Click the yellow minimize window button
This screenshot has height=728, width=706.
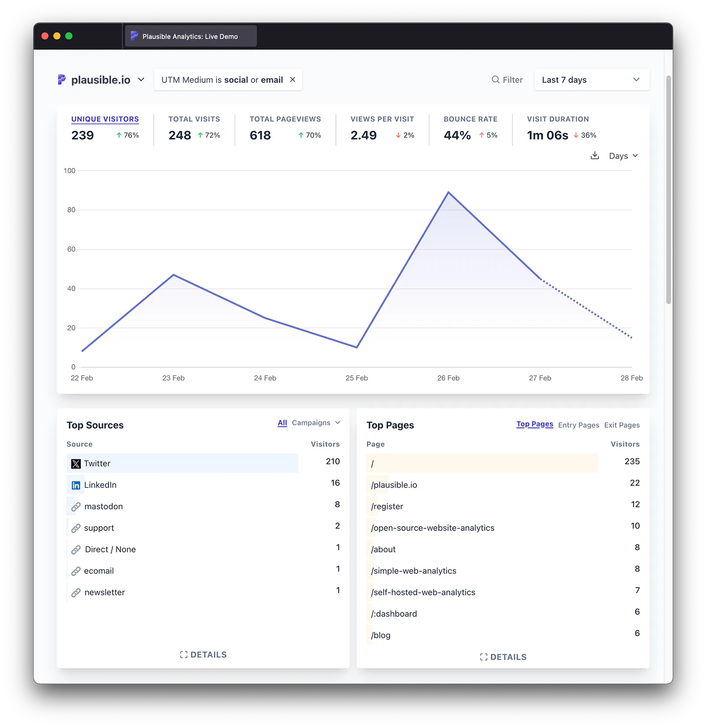pos(57,36)
